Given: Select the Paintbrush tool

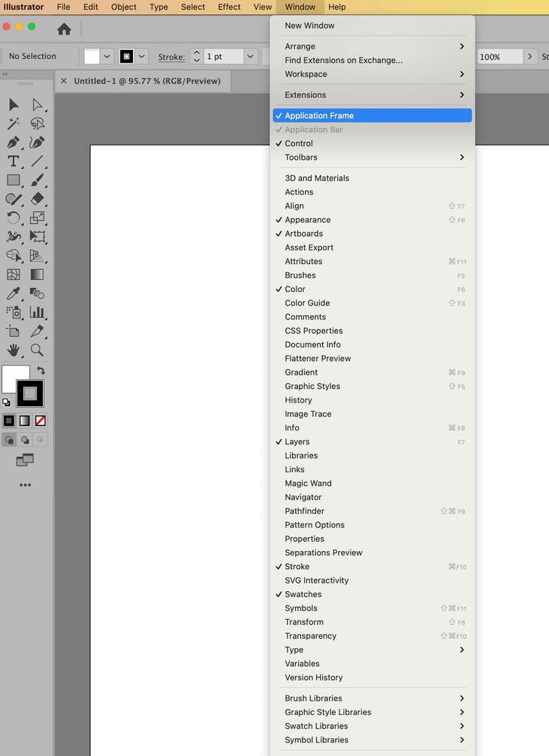Looking at the screenshot, I should pyautogui.click(x=37, y=180).
